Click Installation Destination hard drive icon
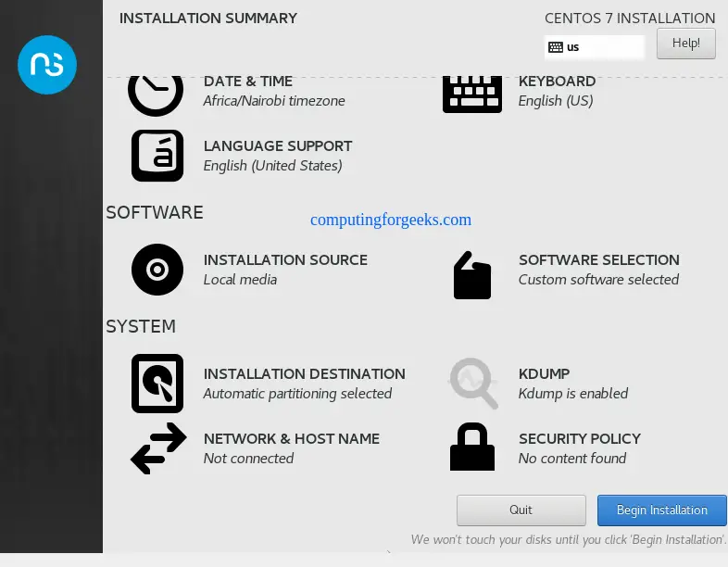The height and width of the screenshot is (567, 728). (157, 384)
